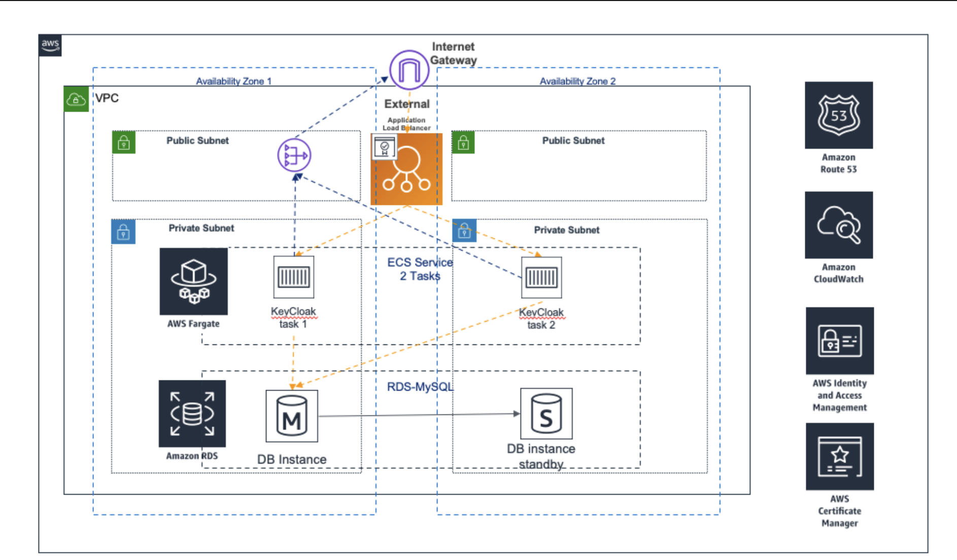Click the Availability Zone 1 label
Viewport: 957px width, 560px height.
(x=233, y=81)
